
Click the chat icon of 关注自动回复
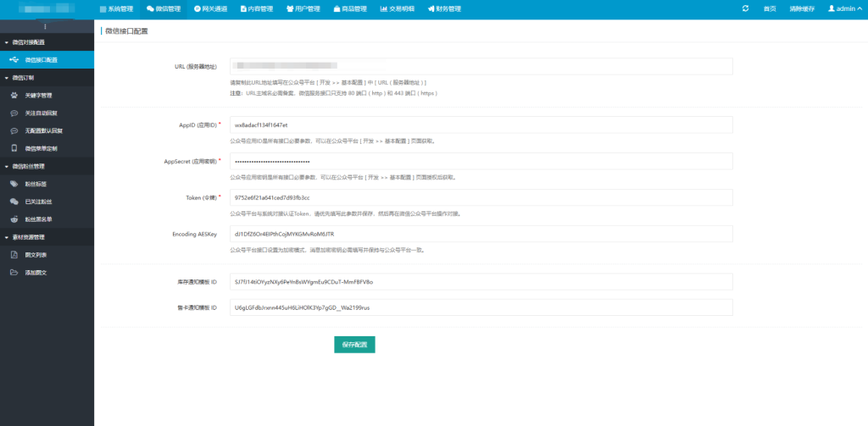(14, 113)
